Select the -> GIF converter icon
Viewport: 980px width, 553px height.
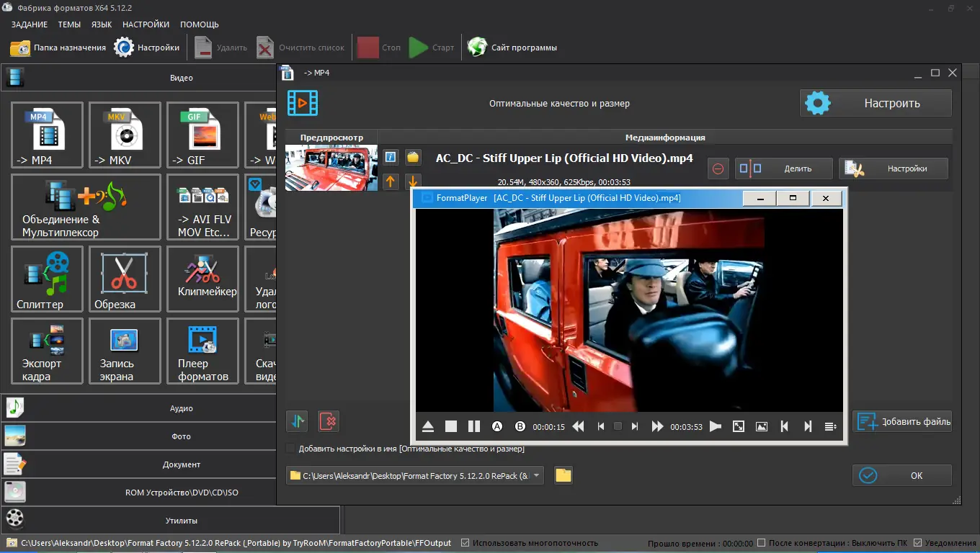(x=202, y=135)
